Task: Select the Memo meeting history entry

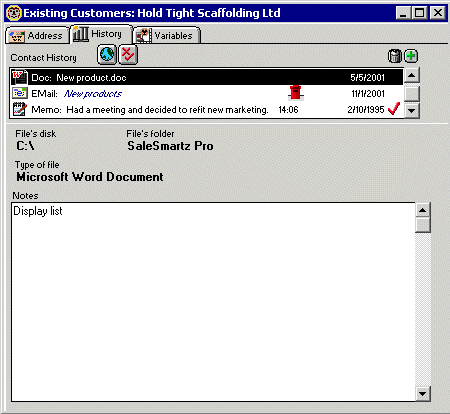Action: click(207, 110)
